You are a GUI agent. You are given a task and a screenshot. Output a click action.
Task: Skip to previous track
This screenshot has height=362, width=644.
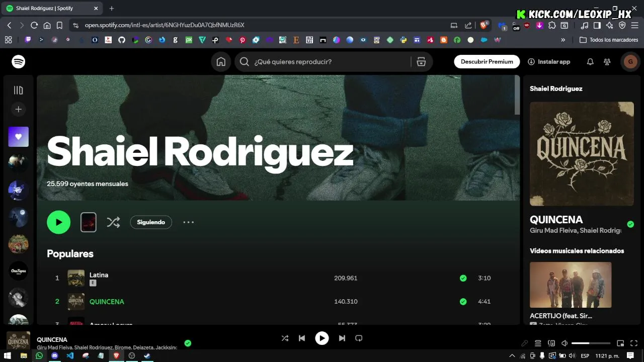pos(302,338)
